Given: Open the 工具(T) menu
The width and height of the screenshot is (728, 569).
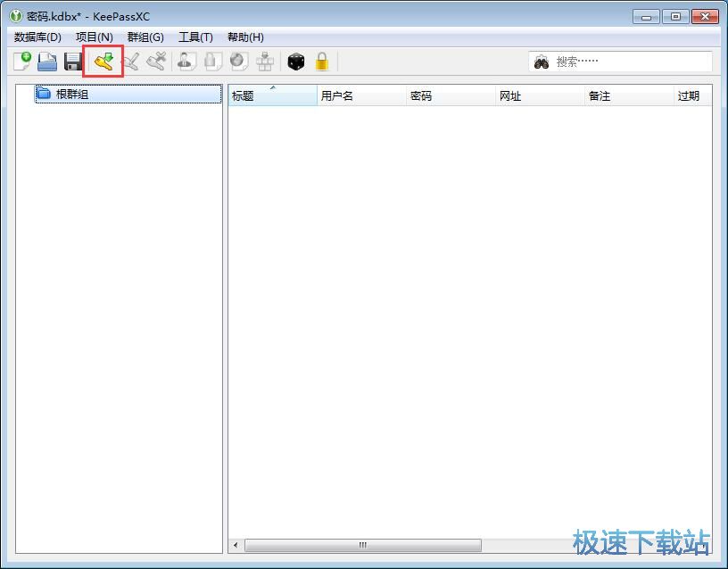Looking at the screenshot, I should click(x=195, y=37).
